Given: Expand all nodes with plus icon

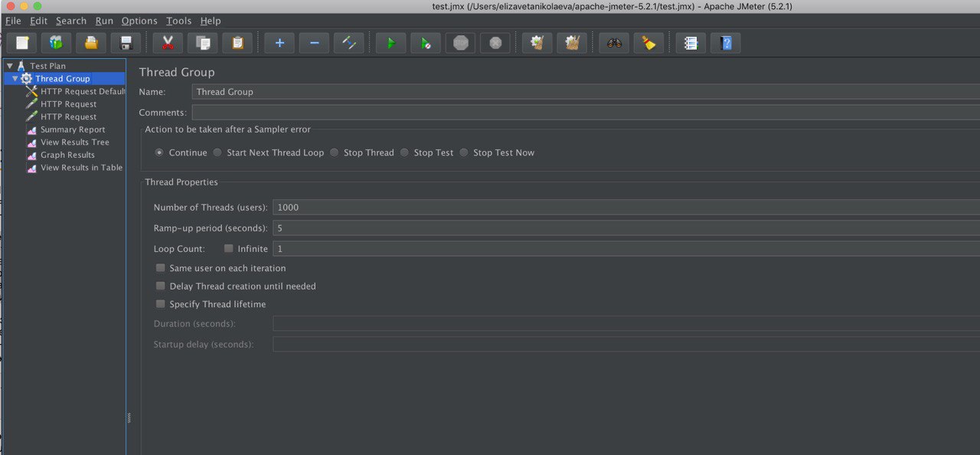Looking at the screenshot, I should pyautogui.click(x=279, y=43).
